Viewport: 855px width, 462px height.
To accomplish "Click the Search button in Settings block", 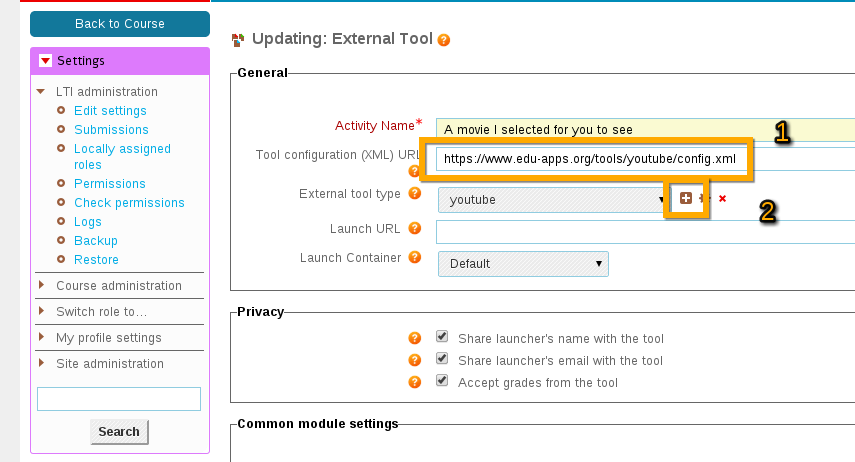I will click(x=119, y=431).
